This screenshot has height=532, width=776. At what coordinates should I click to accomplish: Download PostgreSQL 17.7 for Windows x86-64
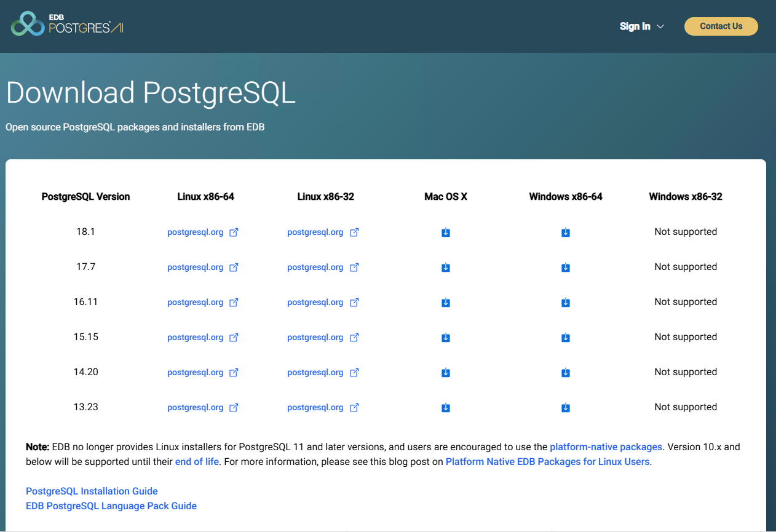coord(566,268)
